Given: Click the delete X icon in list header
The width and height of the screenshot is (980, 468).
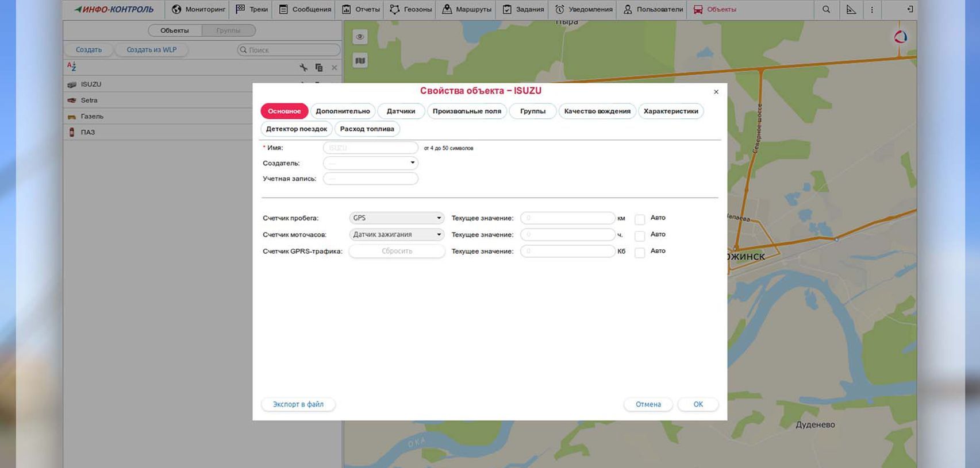Looking at the screenshot, I should point(335,67).
